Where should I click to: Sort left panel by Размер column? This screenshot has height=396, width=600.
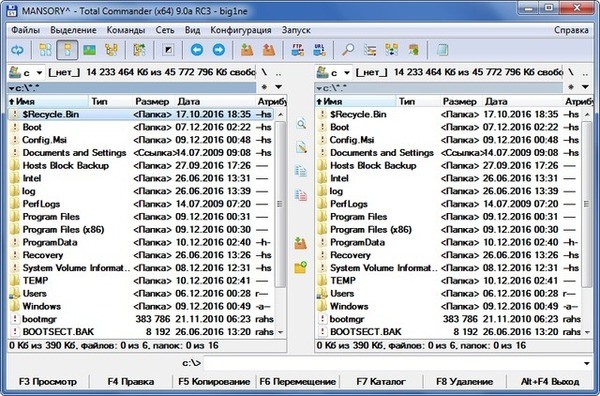coord(152,101)
